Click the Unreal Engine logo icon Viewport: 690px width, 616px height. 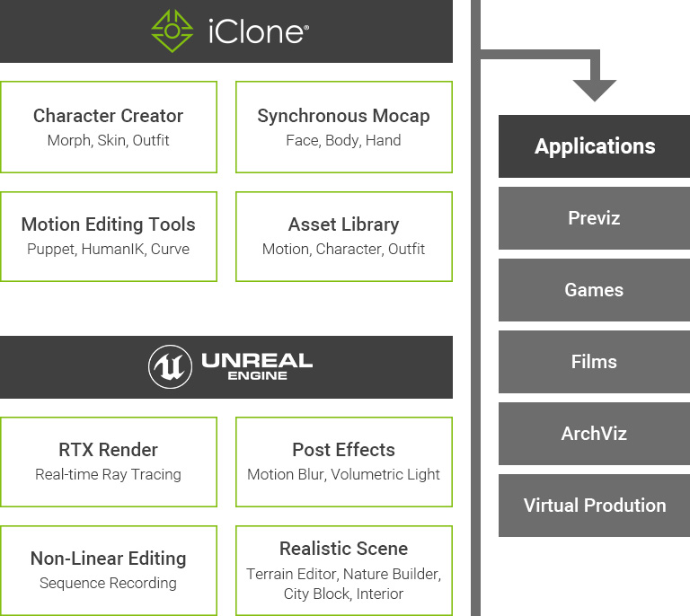(x=170, y=366)
